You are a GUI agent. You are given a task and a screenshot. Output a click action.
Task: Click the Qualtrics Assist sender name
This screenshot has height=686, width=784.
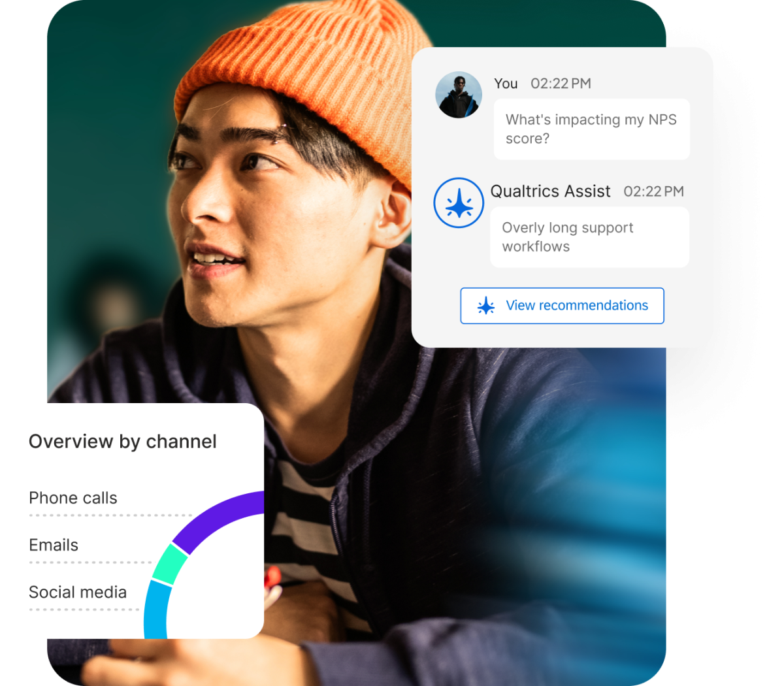pyautogui.click(x=550, y=191)
